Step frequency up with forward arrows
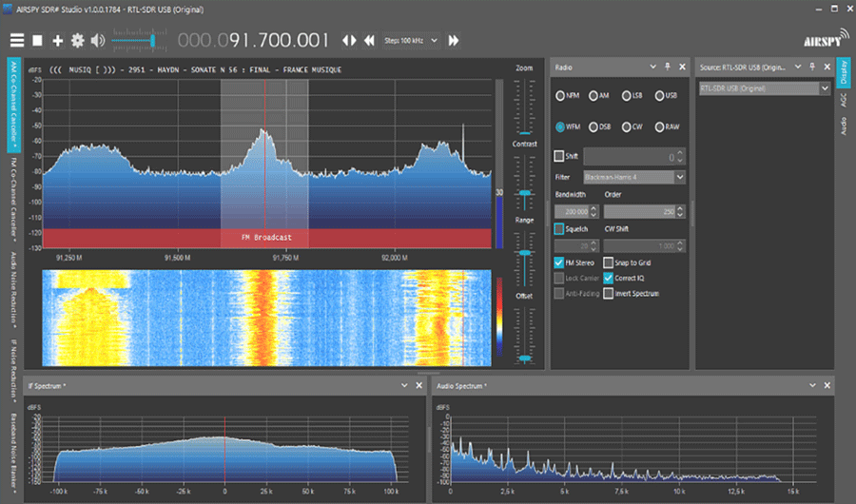 click(453, 40)
